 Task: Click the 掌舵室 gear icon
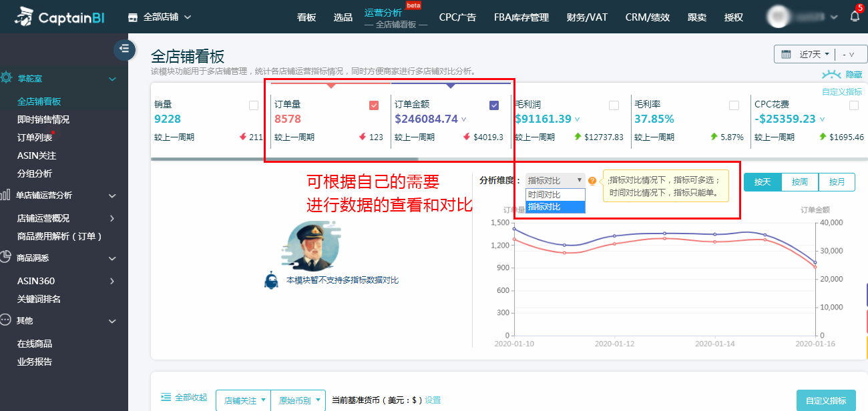(x=7, y=78)
